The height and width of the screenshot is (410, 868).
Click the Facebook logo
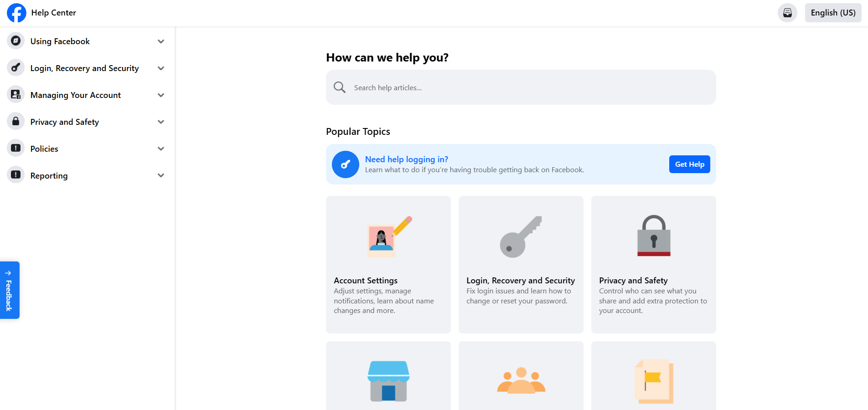(x=16, y=13)
